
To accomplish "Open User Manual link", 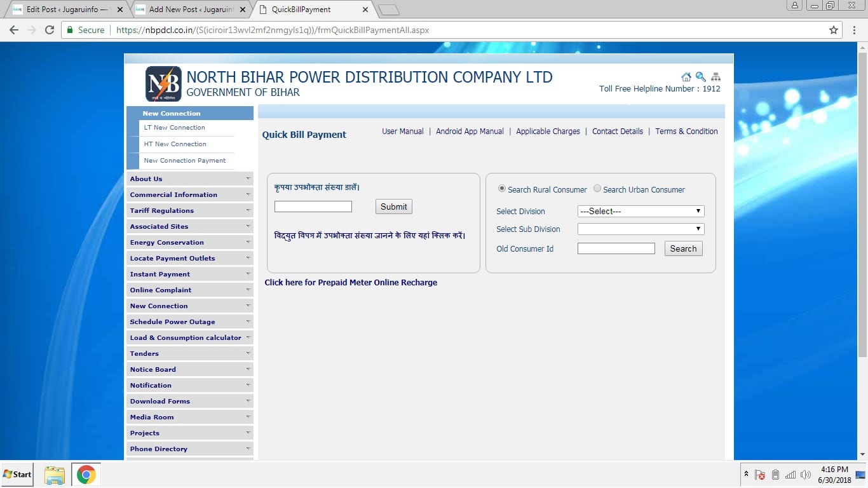I will pyautogui.click(x=403, y=132).
